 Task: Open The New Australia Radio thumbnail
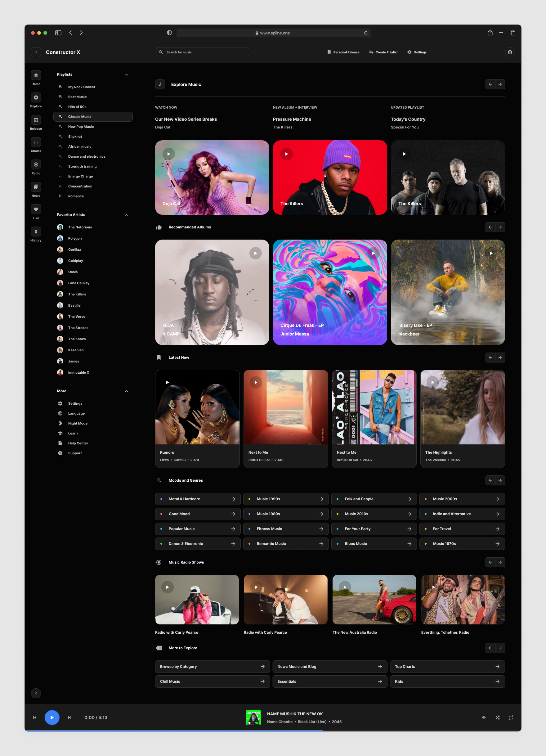coord(374,599)
